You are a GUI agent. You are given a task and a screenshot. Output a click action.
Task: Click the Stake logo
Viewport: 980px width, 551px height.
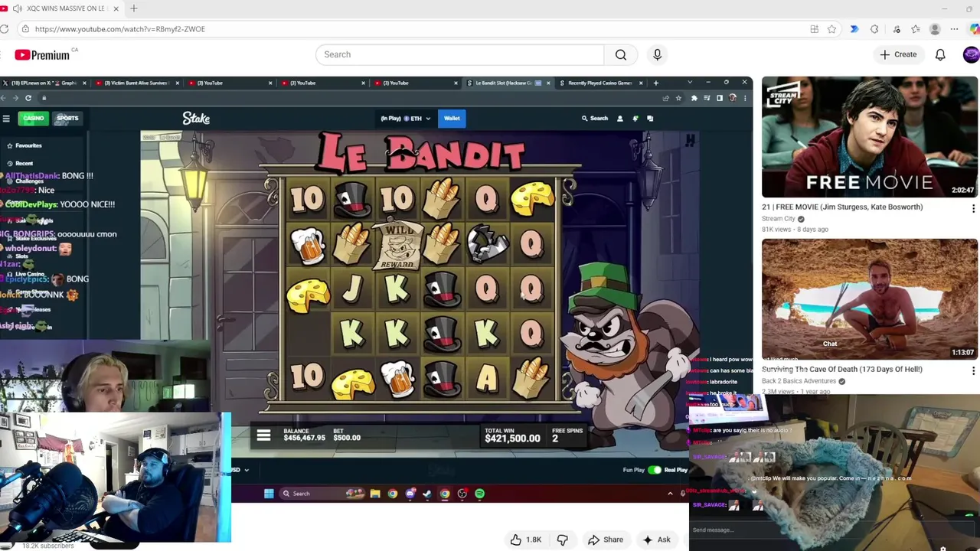pos(196,118)
